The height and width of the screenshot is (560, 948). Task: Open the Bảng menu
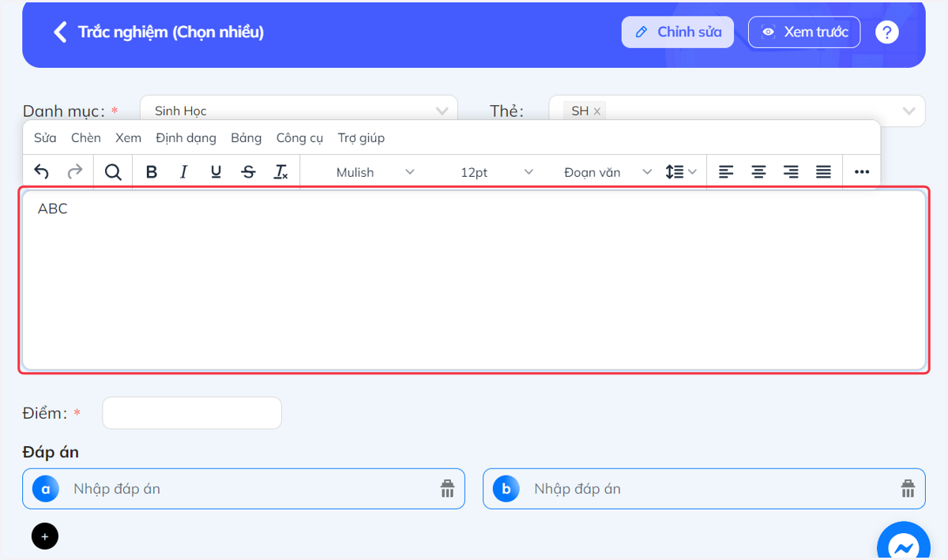point(246,137)
